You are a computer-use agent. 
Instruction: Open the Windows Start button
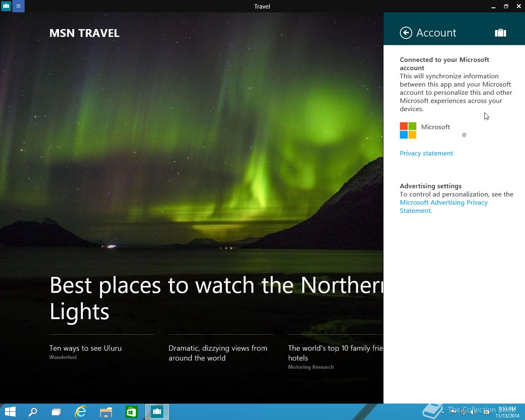[10, 412]
